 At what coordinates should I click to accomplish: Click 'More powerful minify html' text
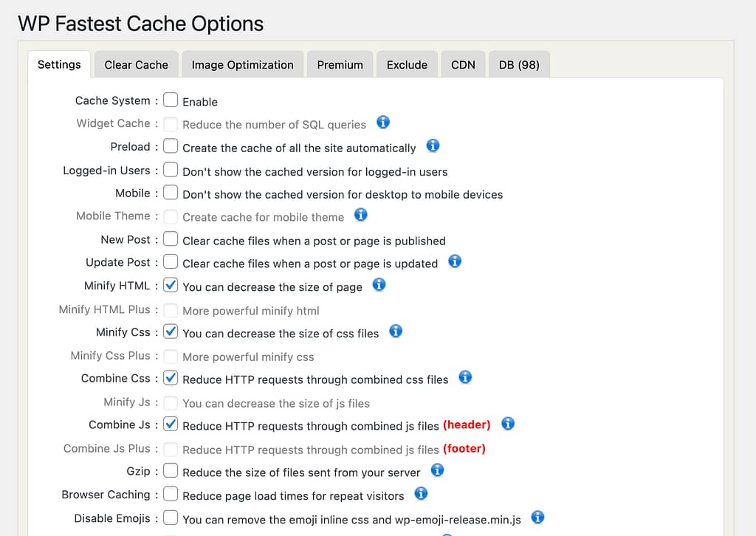tap(251, 311)
